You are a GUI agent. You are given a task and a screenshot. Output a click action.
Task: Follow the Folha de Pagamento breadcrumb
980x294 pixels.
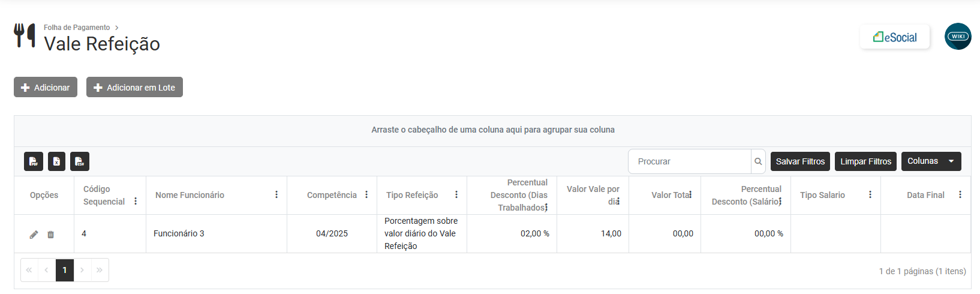point(77,28)
